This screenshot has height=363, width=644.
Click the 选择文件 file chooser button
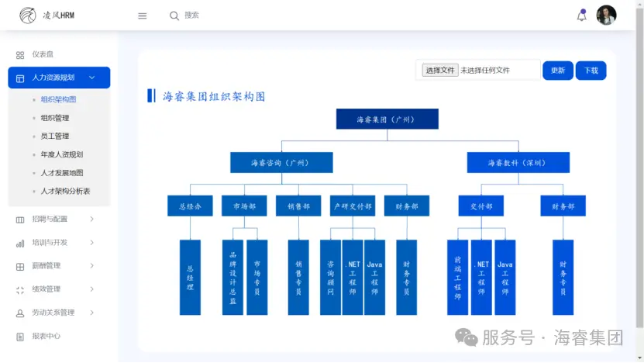tap(439, 70)
